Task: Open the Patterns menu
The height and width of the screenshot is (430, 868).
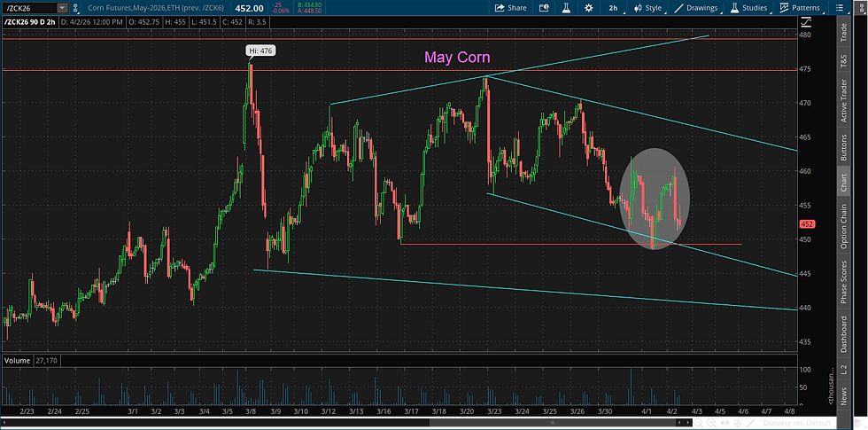Action: tap(799, 8)
